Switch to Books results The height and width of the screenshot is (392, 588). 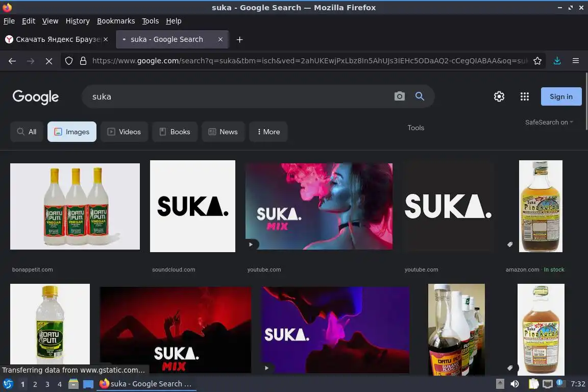coord(175,132)
